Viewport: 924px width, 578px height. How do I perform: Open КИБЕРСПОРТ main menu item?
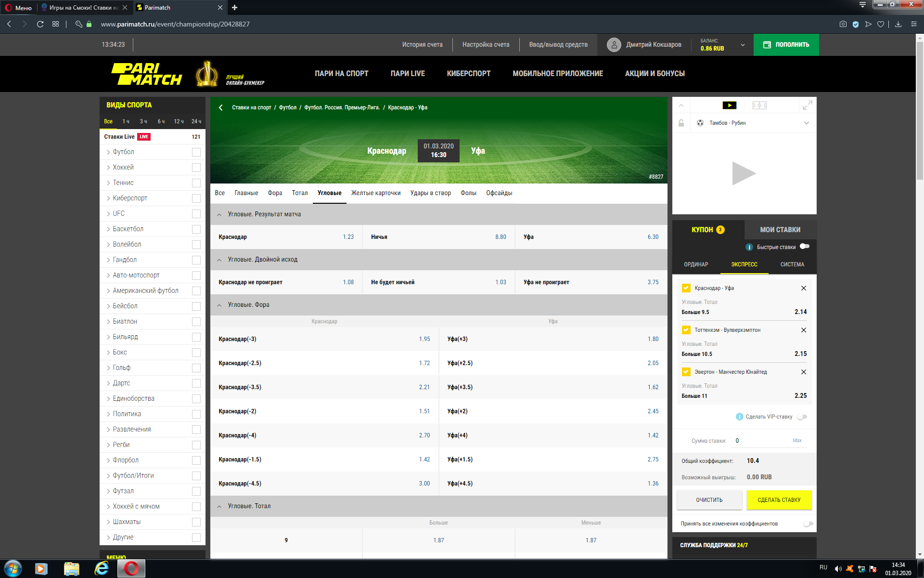pos(468,74)
